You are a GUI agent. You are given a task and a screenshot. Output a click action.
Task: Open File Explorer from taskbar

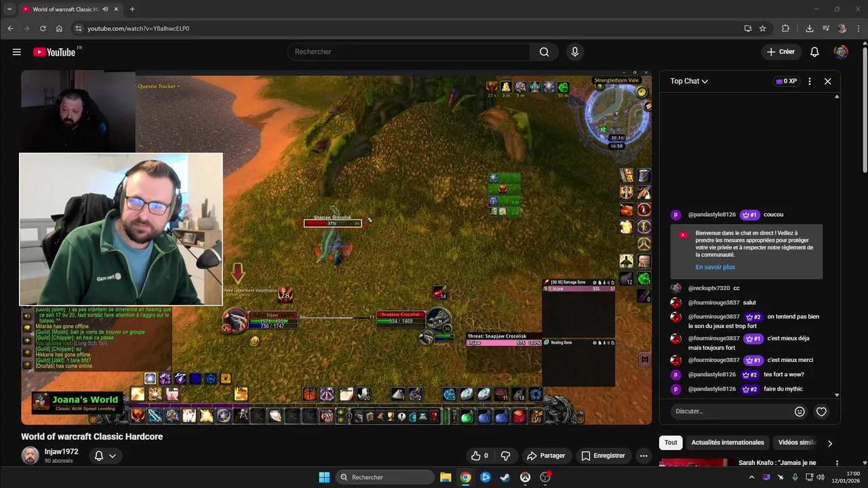[446, 477]
